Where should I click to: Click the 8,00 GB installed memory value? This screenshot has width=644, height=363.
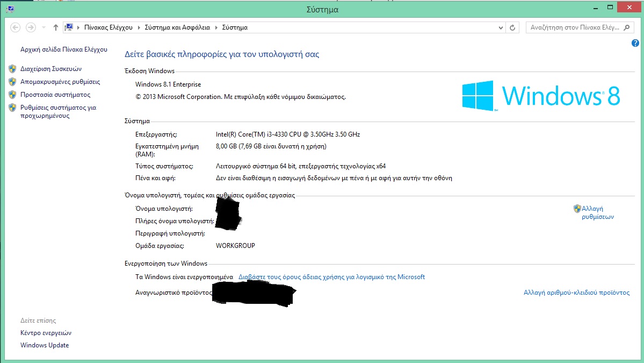coord(271,146)
